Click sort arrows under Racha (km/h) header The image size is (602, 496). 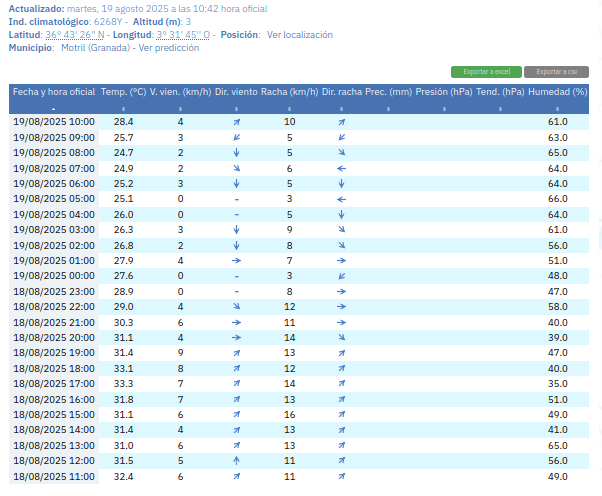(x=289, y=107)
